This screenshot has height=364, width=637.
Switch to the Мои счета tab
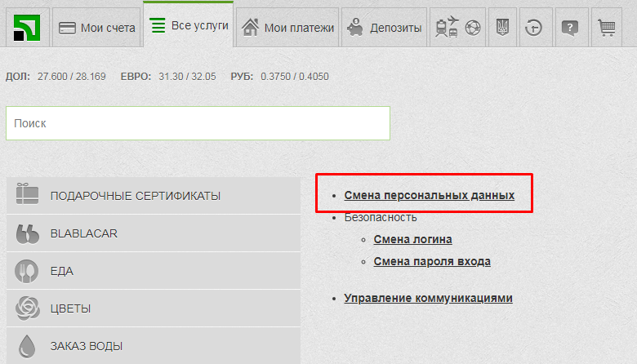(96, 28)
